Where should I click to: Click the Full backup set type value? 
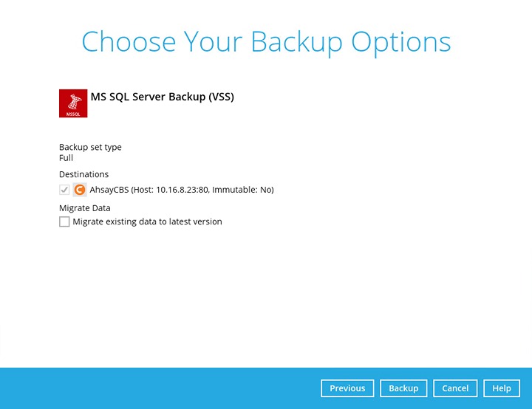(x=66, y=158)
